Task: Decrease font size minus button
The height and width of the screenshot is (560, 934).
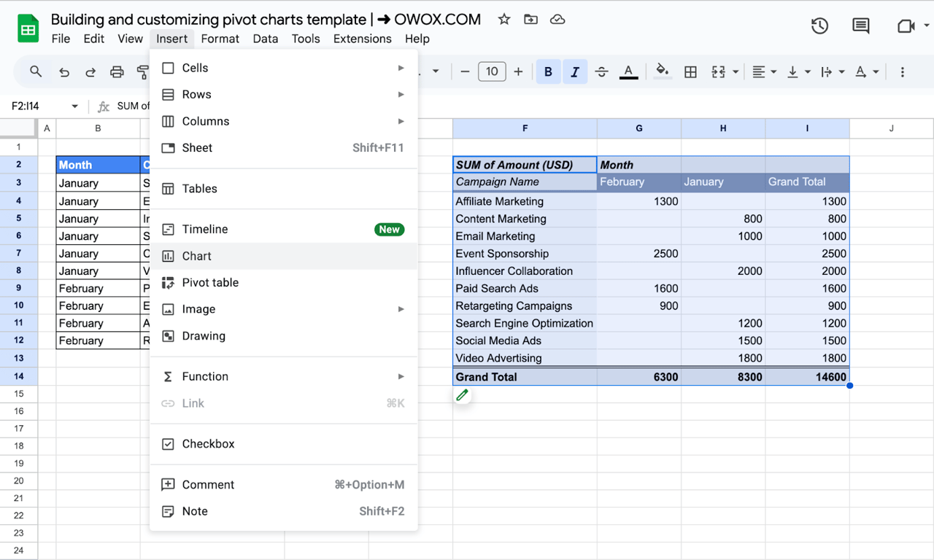Action: (465, 71)
